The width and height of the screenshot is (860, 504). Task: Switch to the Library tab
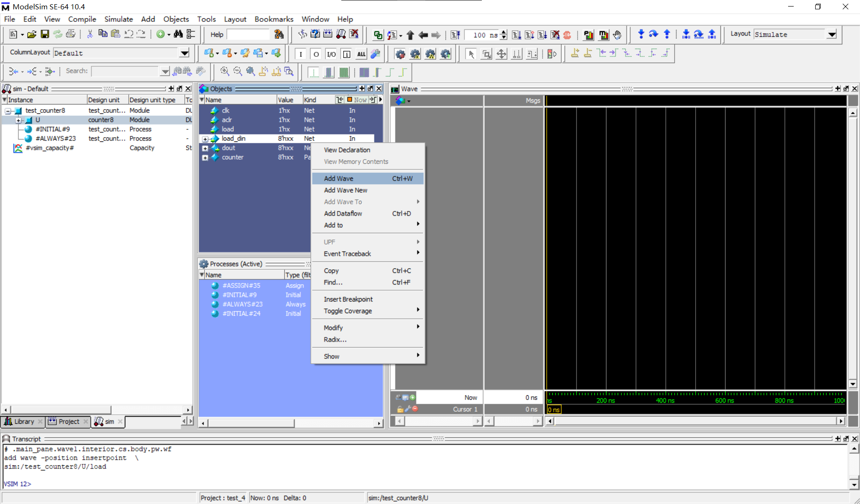coord(23,422)
